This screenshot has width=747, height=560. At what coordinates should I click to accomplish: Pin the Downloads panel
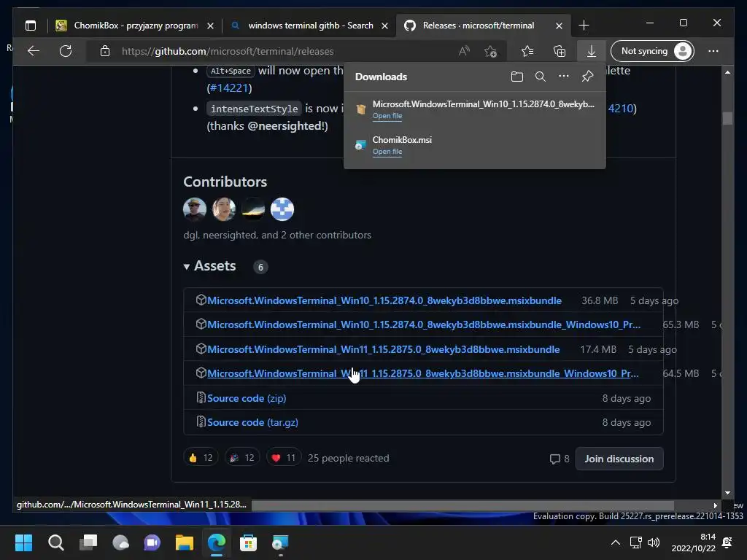point(587,76)
